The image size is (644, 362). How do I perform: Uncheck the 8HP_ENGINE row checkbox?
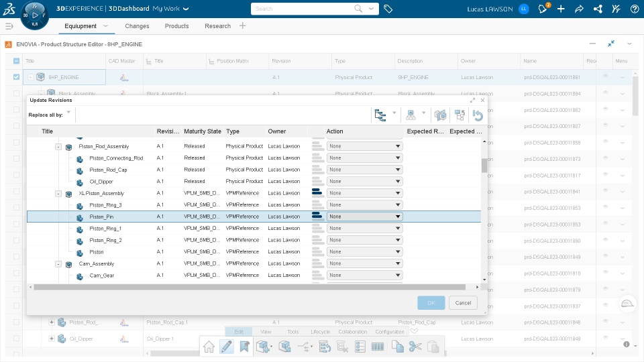[x=16, y=76]
